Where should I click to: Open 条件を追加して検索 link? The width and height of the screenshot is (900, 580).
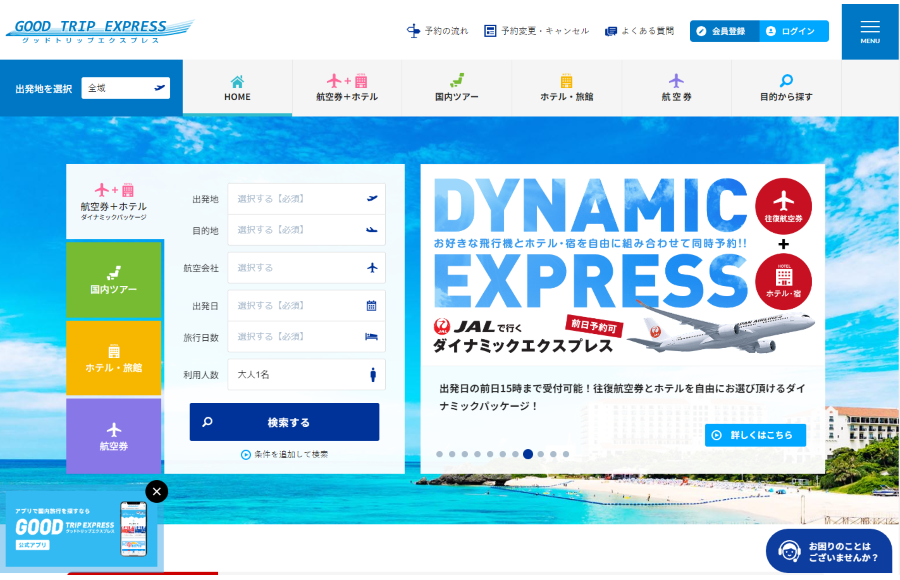[285, 454]
